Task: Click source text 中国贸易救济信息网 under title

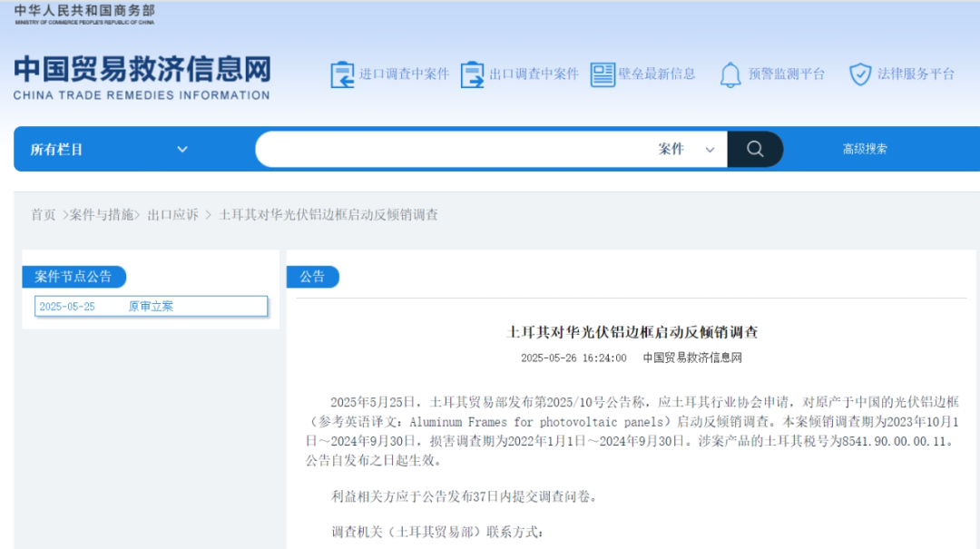Action: 692,358
